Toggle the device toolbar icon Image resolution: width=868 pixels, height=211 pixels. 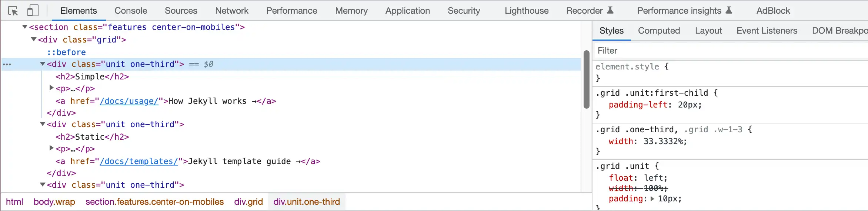point(33,11)
